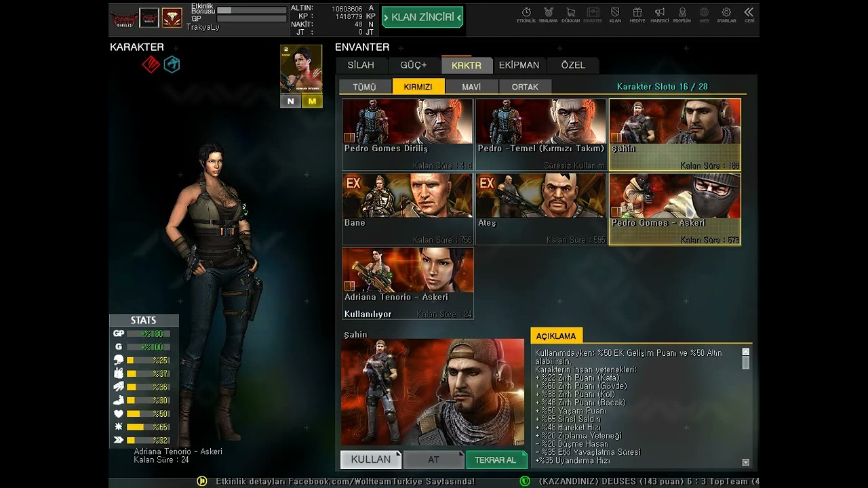Click the ALTIN value 10603606

[347, 8]
